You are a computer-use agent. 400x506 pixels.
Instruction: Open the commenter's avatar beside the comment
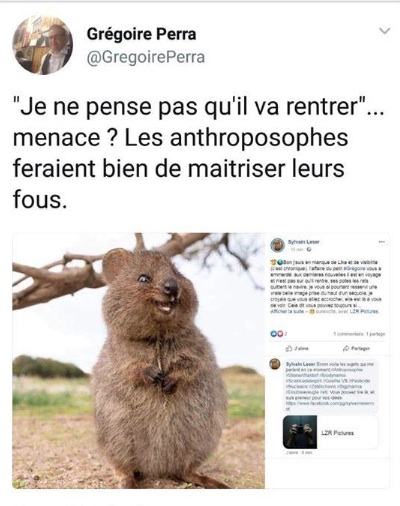click(275, 364)
